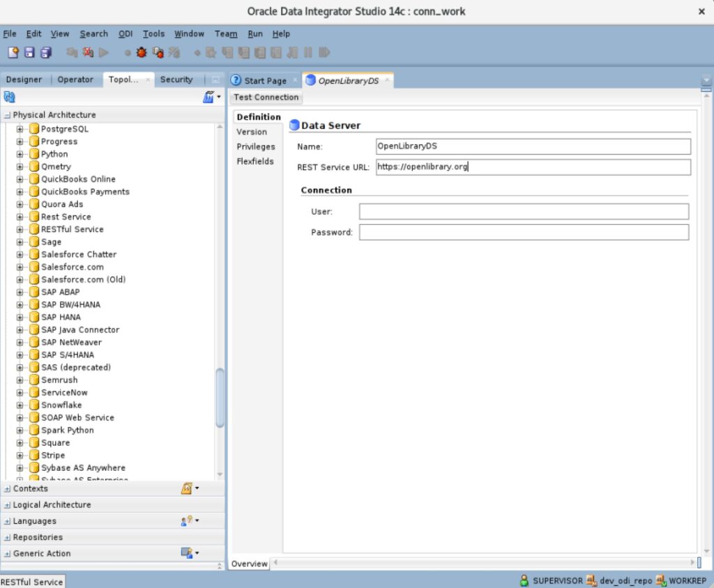This screenshot has height=588, width=714.
Task: Open the Tools menu
Action: (153, 33)
